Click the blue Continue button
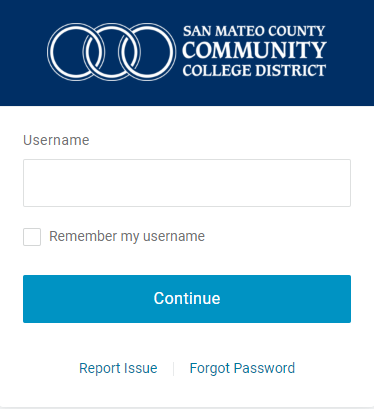Screen dimensions: 374x409 [x=187, y=299]
